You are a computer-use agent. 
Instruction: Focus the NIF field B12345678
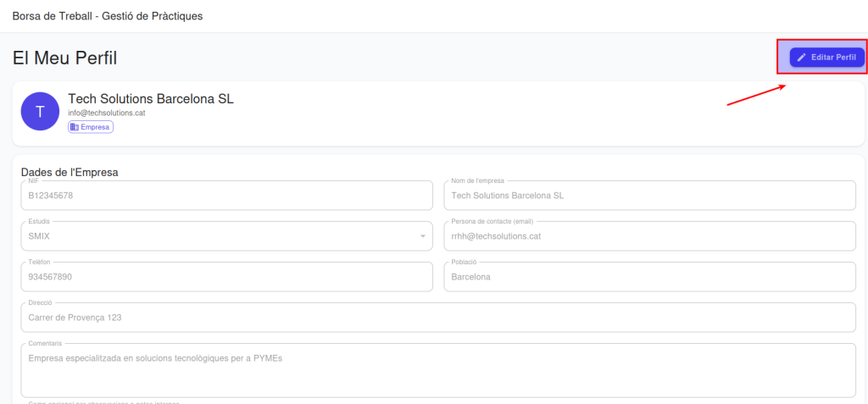pyautogui.click(x=227, y=196)
